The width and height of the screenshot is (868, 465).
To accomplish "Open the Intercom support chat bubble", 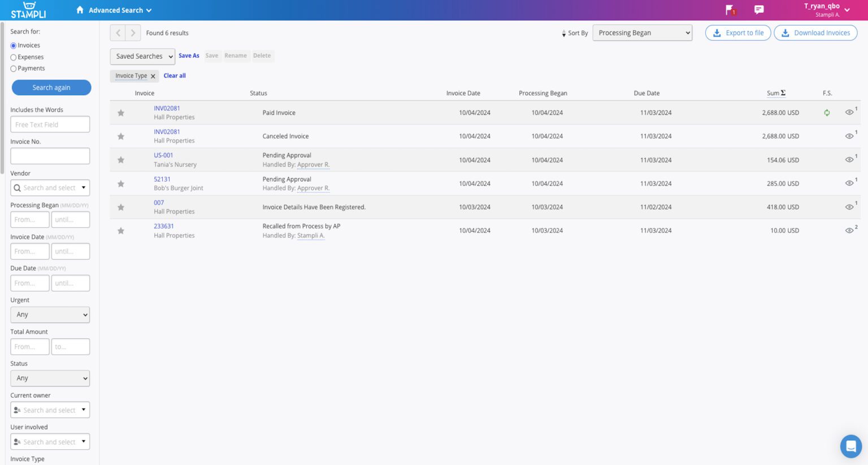I will pos(850,446).
